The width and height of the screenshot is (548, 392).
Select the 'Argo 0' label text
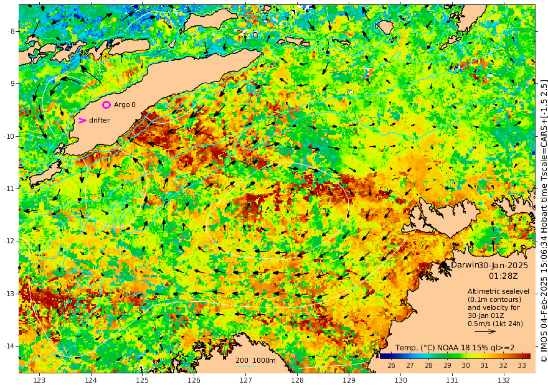(x=125, y=105)
